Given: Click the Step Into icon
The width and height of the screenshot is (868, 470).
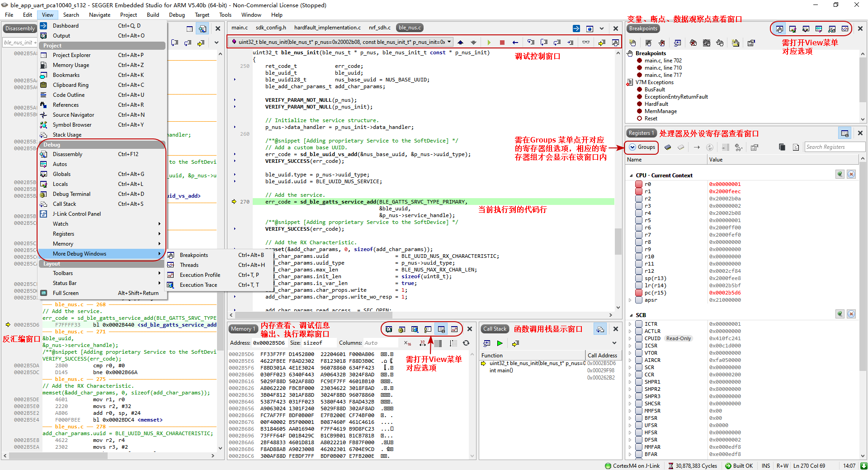Looking at the screenshot, I should click(544, 43).
